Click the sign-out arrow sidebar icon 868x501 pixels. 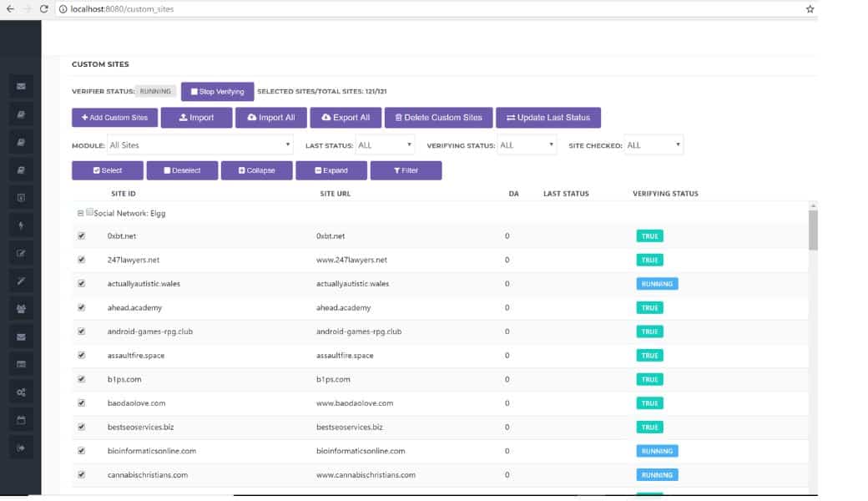pyautogui.click(x=21, y=448)
